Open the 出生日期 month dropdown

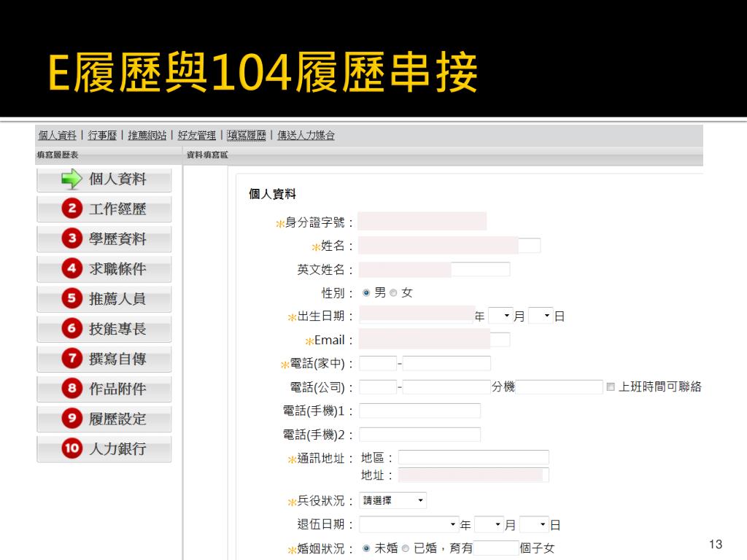500,316
